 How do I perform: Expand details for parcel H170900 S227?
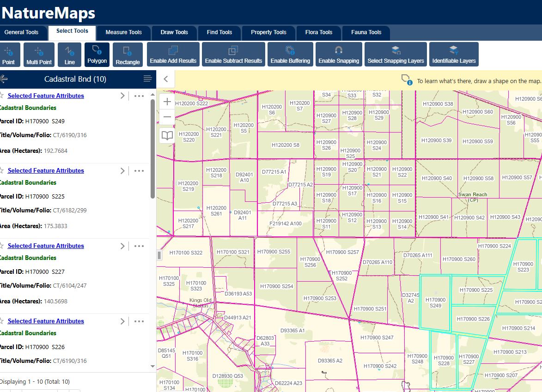122,246
